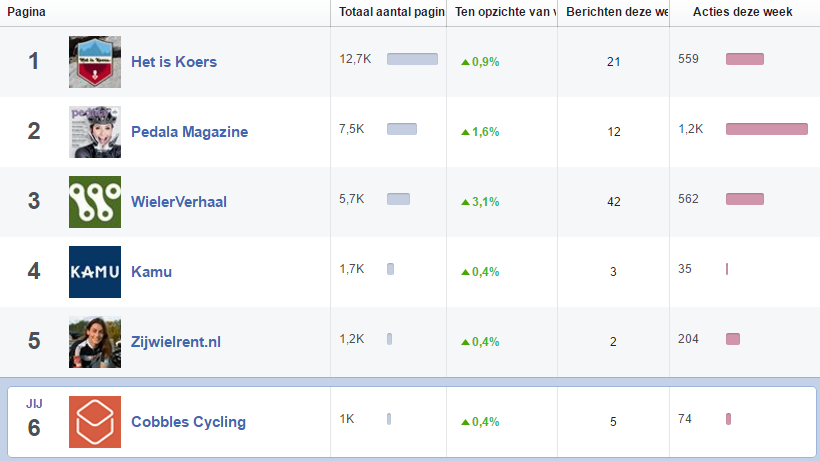Click the 1,2K total likes value for Zijwielrent.nl

click(351, 339)
